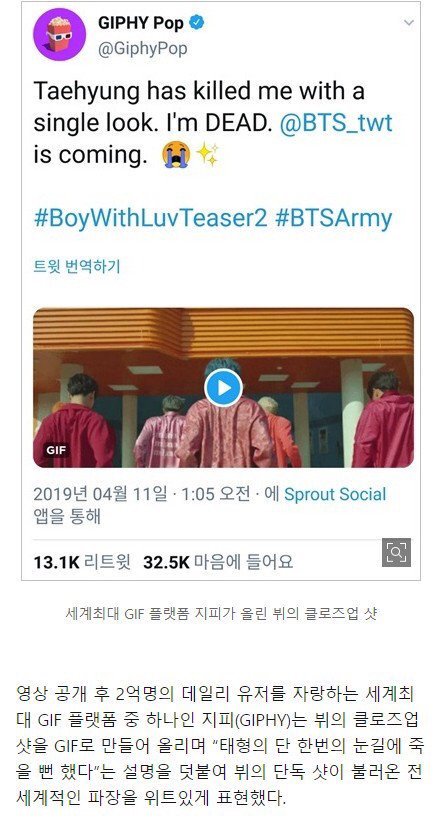Open the GIF media thumbnail
This screenshot has width=441, height=827.
click(x=223, y=388)
